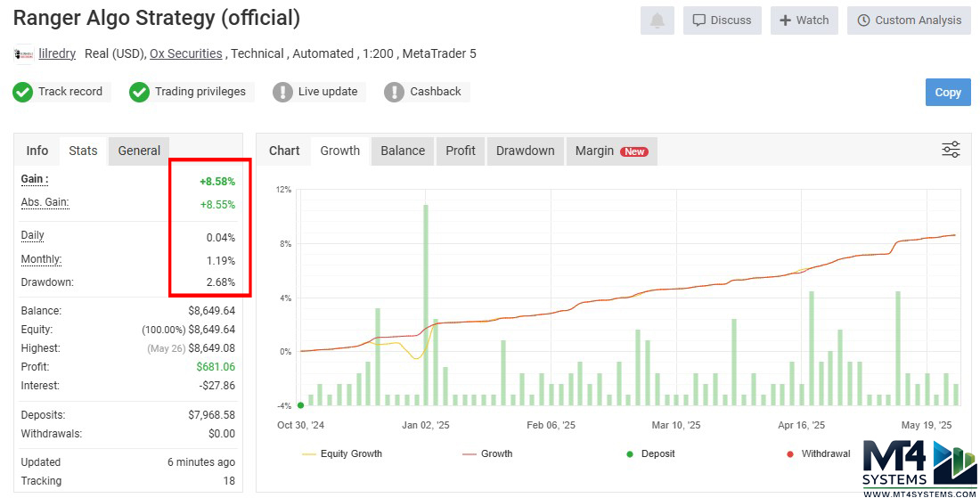The height and width of the screenshot is (498, 980).
Task: Switch to the Balance chart tab
Action: tap(403, 151)
